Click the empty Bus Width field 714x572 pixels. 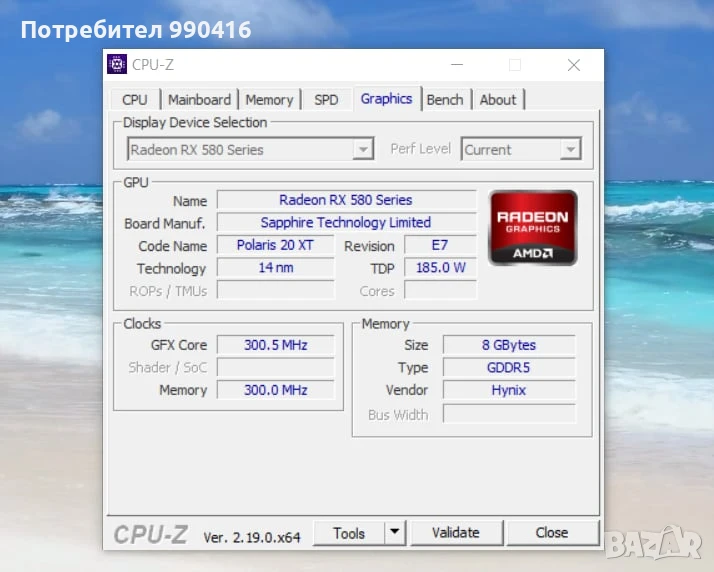click(x=509, y=414)
